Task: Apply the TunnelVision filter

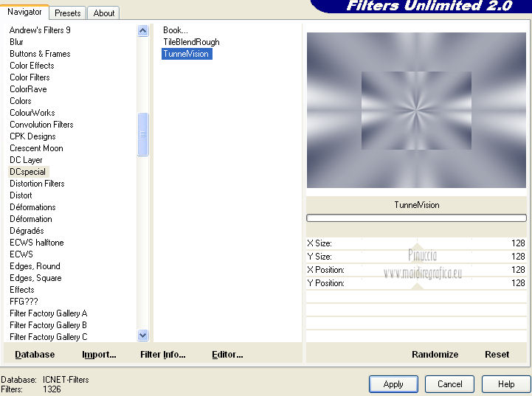Action: tap(393, 384)
